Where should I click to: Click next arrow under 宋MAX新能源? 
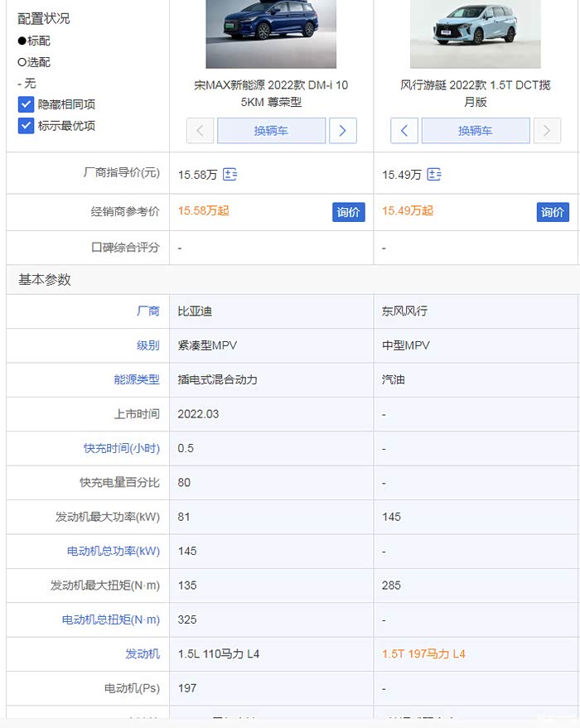(342, 131)
